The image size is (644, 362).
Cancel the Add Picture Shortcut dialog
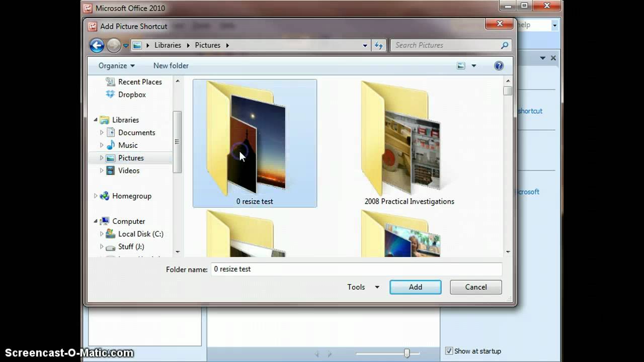(476, 287)
